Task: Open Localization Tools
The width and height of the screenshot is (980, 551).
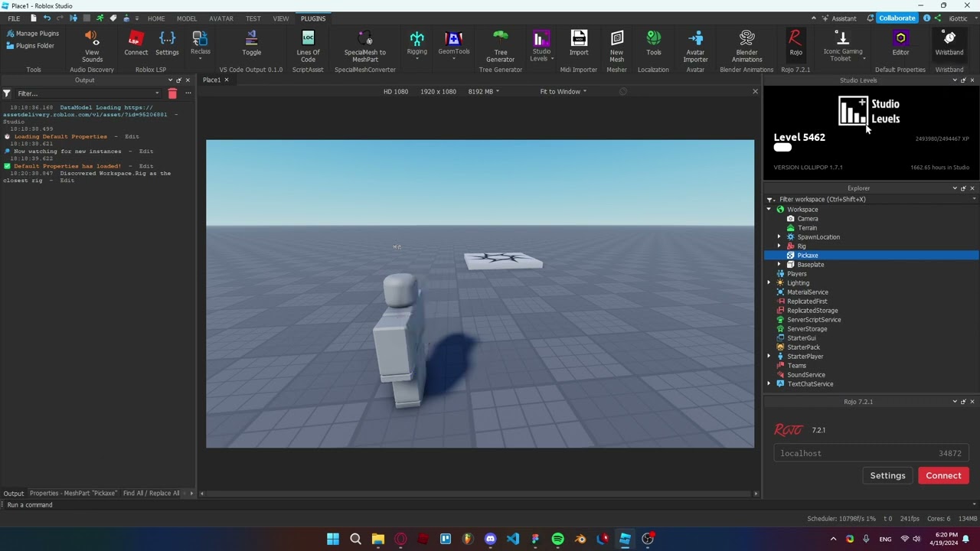Action: tap(653, 44)
